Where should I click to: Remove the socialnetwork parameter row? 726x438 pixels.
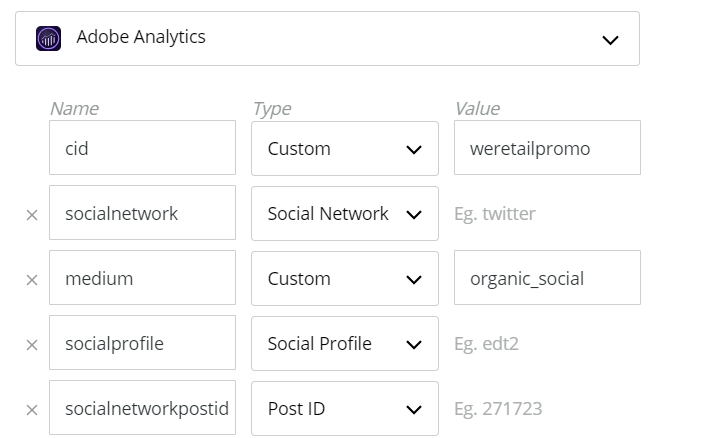(x=31, y=215)
